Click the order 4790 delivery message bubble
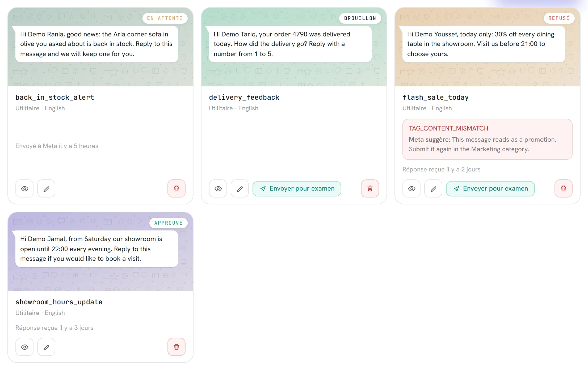Image resolution: width=588 pixels, height=370 pixels. 290,44
